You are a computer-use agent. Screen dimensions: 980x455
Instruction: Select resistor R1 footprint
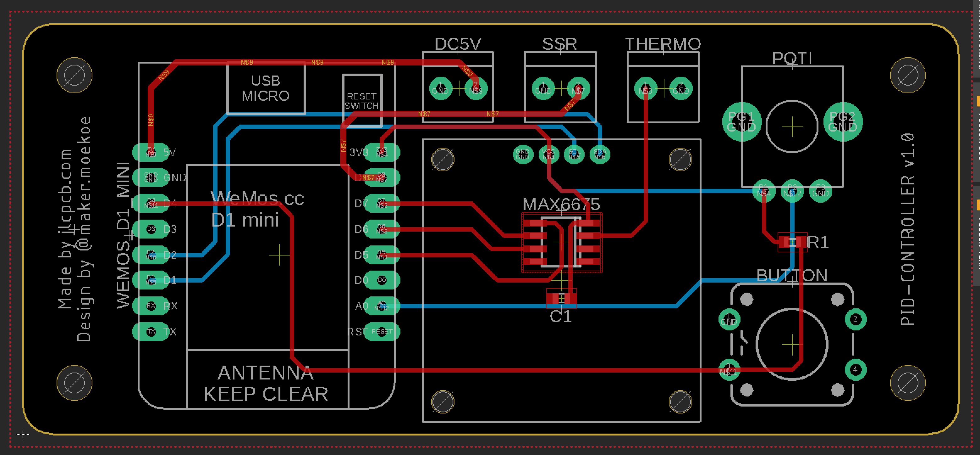pos(792,242)
